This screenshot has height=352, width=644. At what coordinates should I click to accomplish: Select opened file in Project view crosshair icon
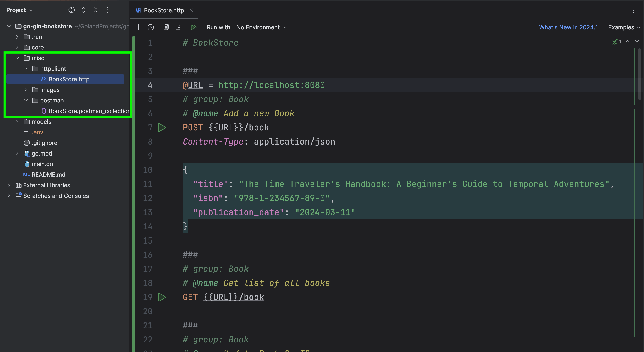tap(71, 10)
